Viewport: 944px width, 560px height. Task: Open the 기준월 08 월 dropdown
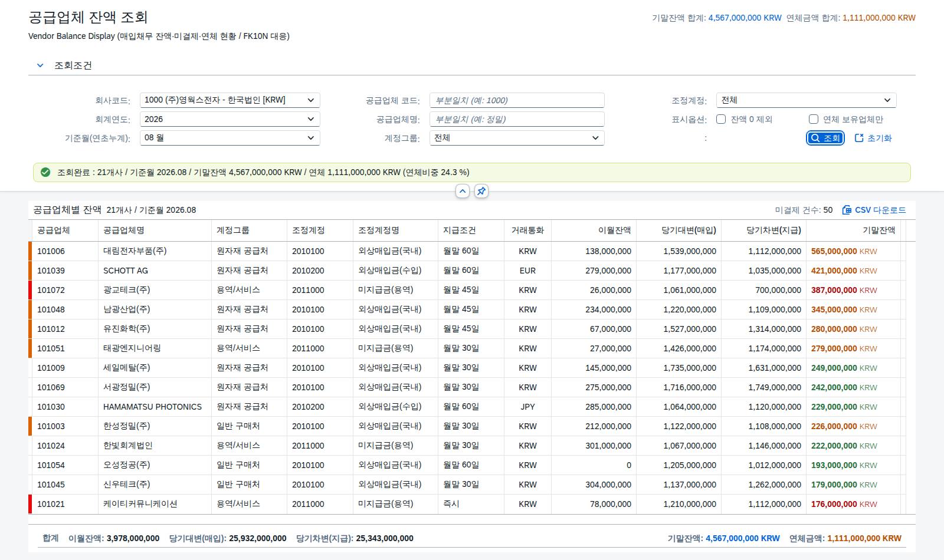[230, 138]
